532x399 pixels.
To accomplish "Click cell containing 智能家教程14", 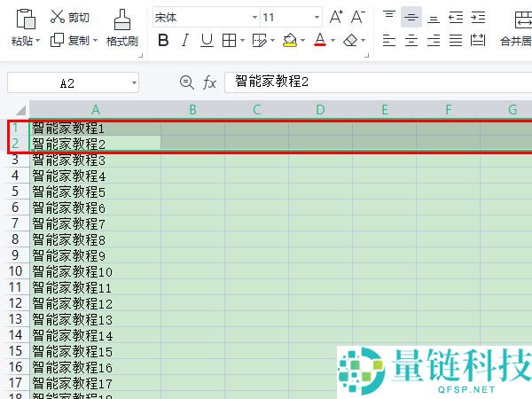I will click(x=96, y=335).
